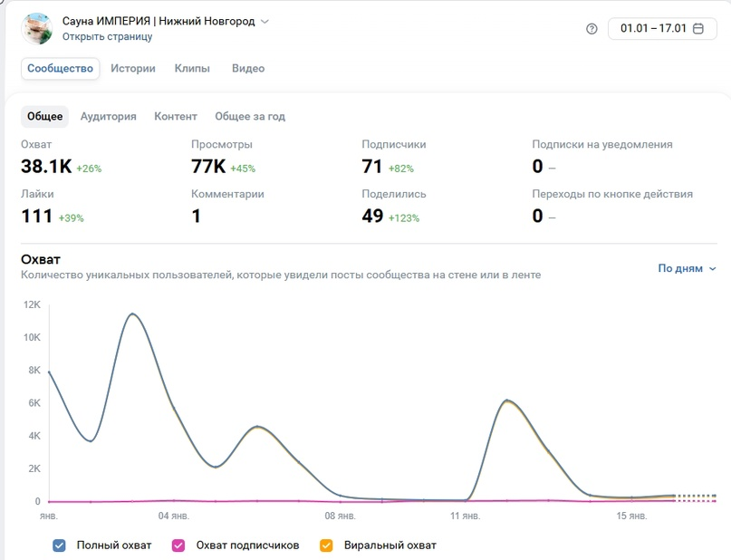
Task: Switch to the Клипы tab
Action: (192, 69)
